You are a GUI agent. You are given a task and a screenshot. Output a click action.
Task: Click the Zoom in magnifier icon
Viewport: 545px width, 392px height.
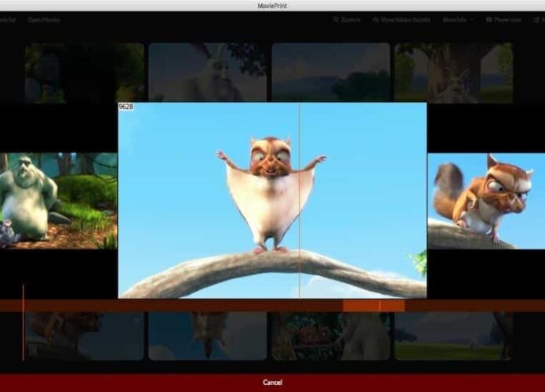pyautogui.click(x=336, y=20)
